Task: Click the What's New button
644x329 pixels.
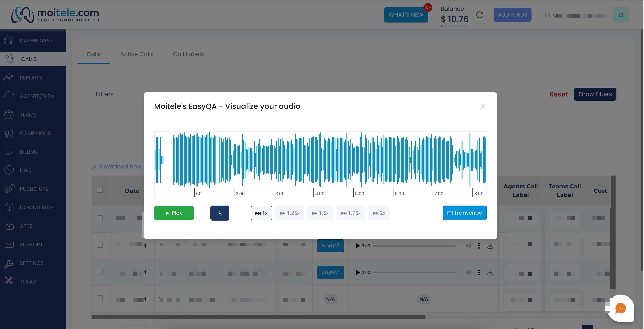Action: coord(406,15)
